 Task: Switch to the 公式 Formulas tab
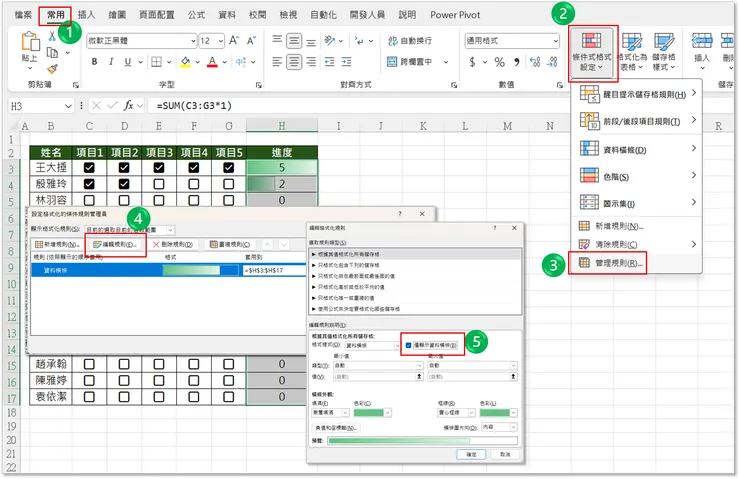(x=196, y=15)
